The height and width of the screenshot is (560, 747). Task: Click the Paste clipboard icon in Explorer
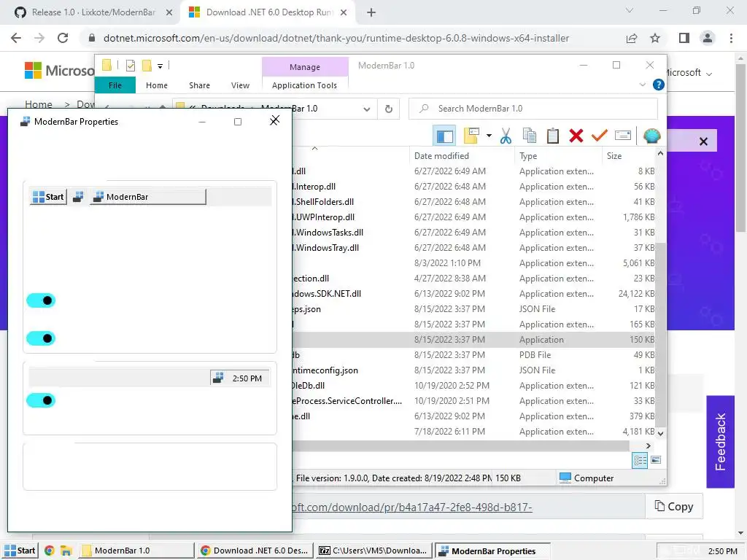553,136
